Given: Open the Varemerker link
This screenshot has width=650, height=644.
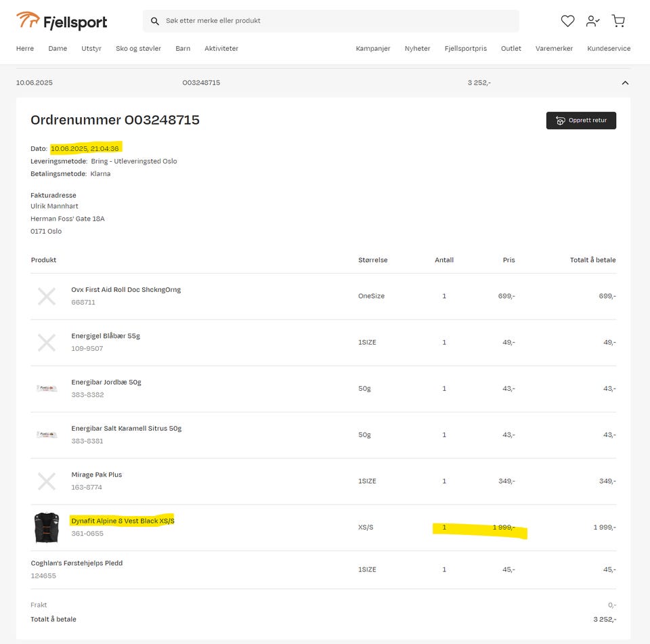Looking at the screenshot, I should tap(555, 49).
